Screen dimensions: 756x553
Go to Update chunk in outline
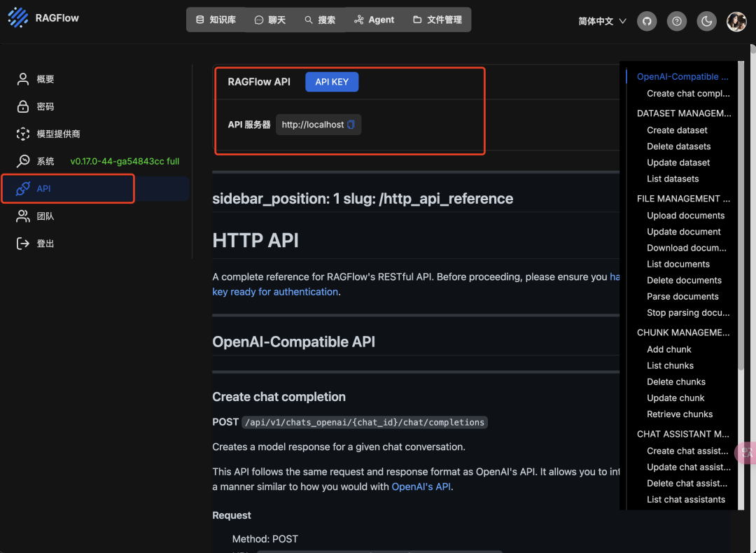pos(675,398)
